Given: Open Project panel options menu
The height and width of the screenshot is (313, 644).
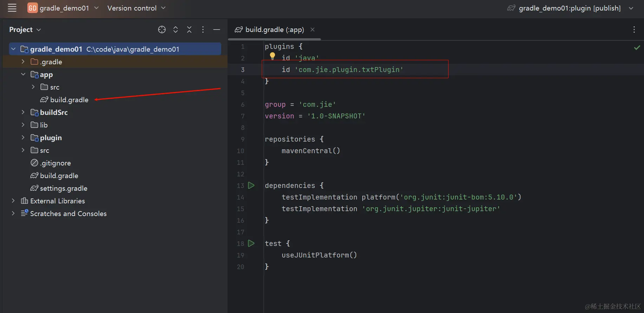Looking at the screenshot, I should [x=203, y=30].
